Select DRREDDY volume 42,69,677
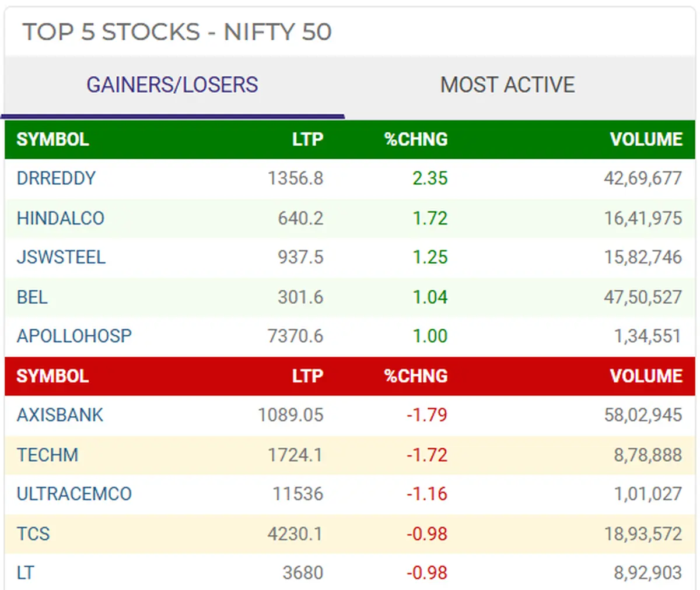This screenshot has width=700, height=590. [643, 178]
